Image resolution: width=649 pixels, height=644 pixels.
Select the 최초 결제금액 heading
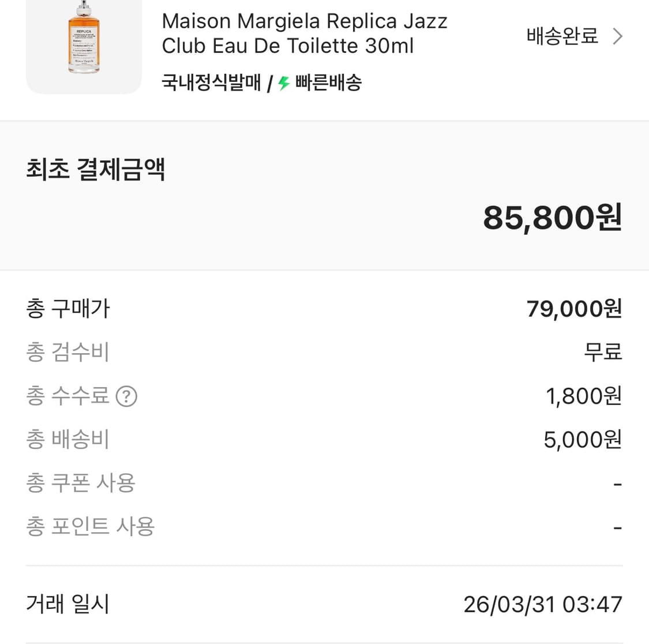click(95, 170)
